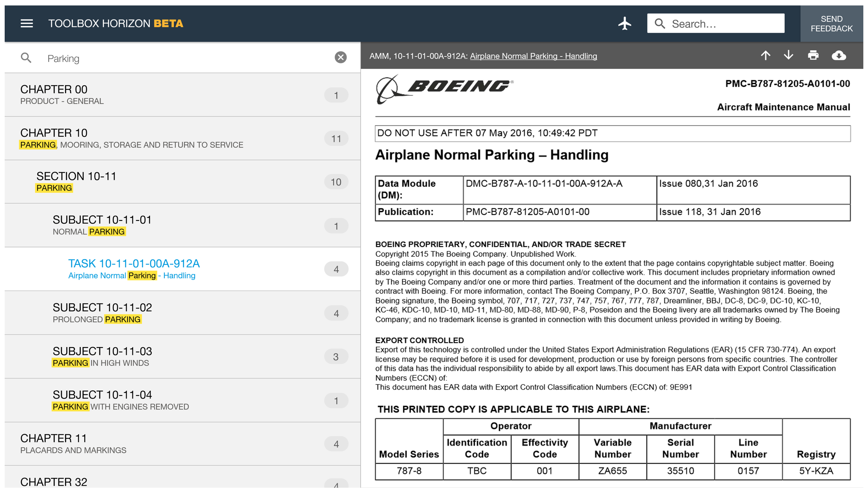Click the Model Series value 787-8

pyautogui.click(x=409, y=471)
